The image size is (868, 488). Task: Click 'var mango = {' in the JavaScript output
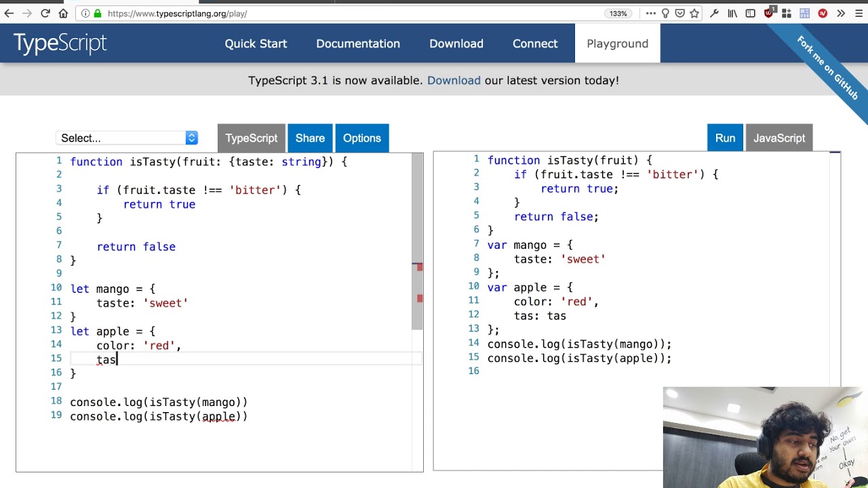[x=530, y=245]
